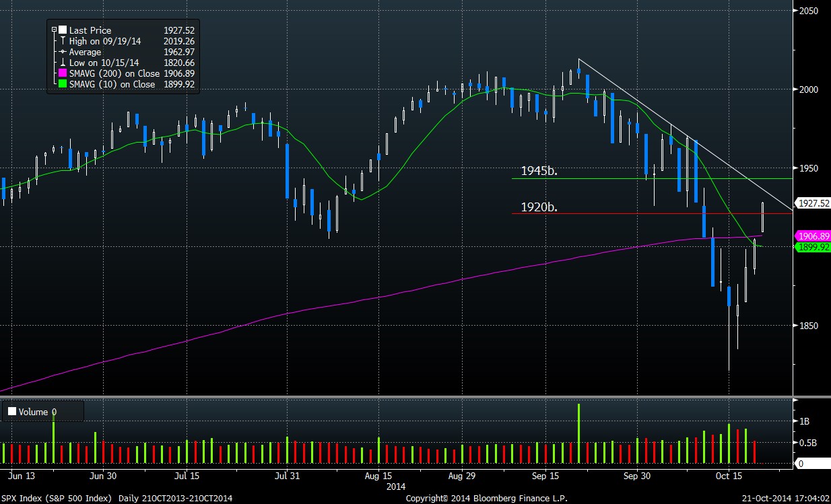Screen dimensions: 831x504
Task: Click the white Last Price color swatch
Action: (63, 30)
